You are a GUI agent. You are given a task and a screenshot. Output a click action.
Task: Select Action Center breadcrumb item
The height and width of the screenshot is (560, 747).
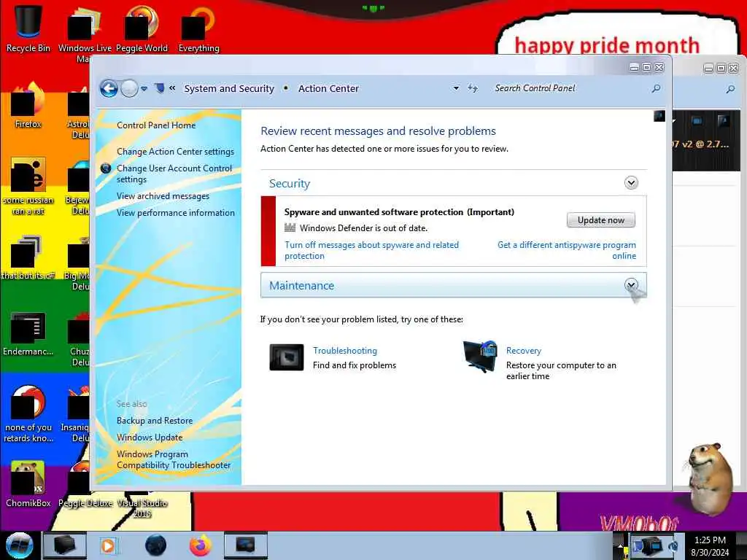[x=328, y=88]
